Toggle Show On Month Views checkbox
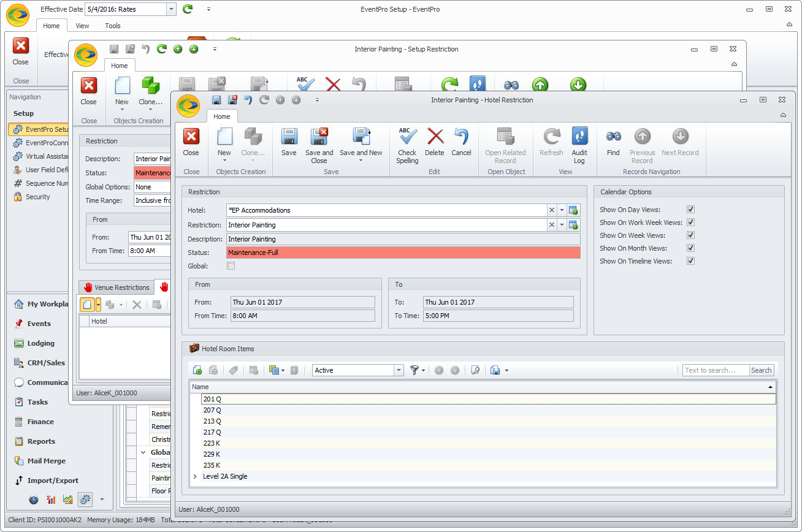Image resolution: width=802 pixels, height=532 pixels. tap(691, 248)
